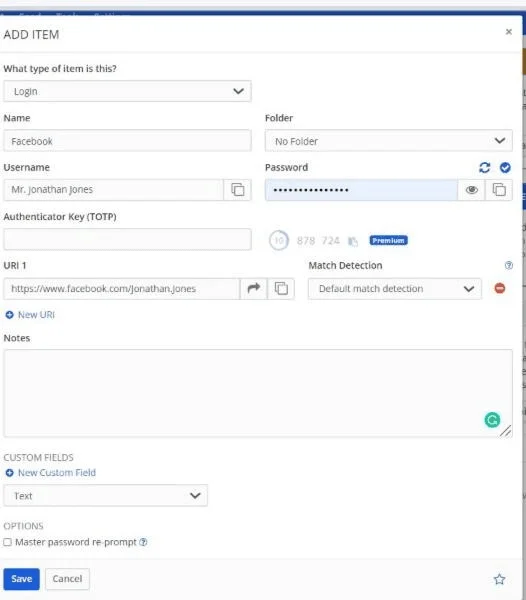Launch the Facebook URI with the arrow icon
Image resolution: width=526 pixels, height=600 pixels.
tap(254, 289)
